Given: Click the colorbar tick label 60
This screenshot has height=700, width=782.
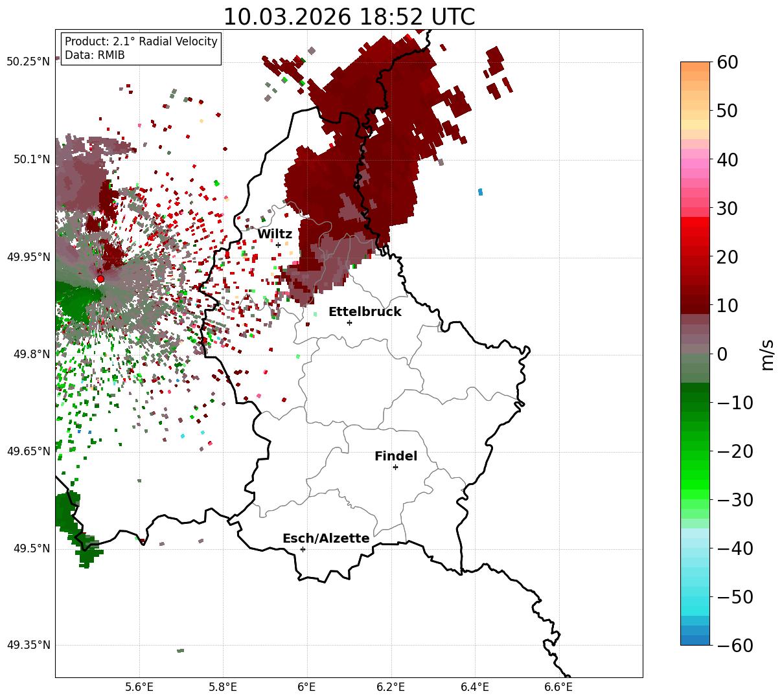Looking at the screenshot, I should pyautogui.click(x=727, y=62).
